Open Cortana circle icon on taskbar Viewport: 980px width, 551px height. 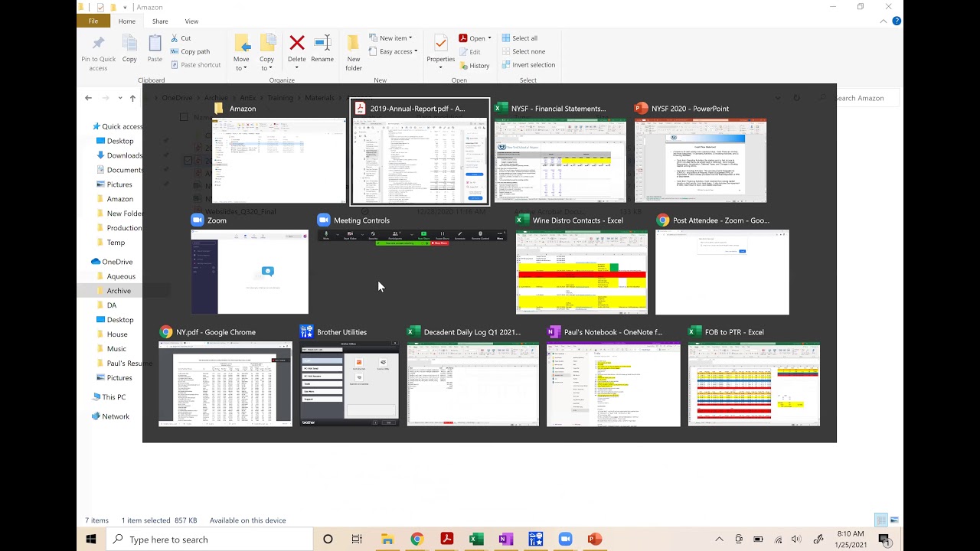328,540
